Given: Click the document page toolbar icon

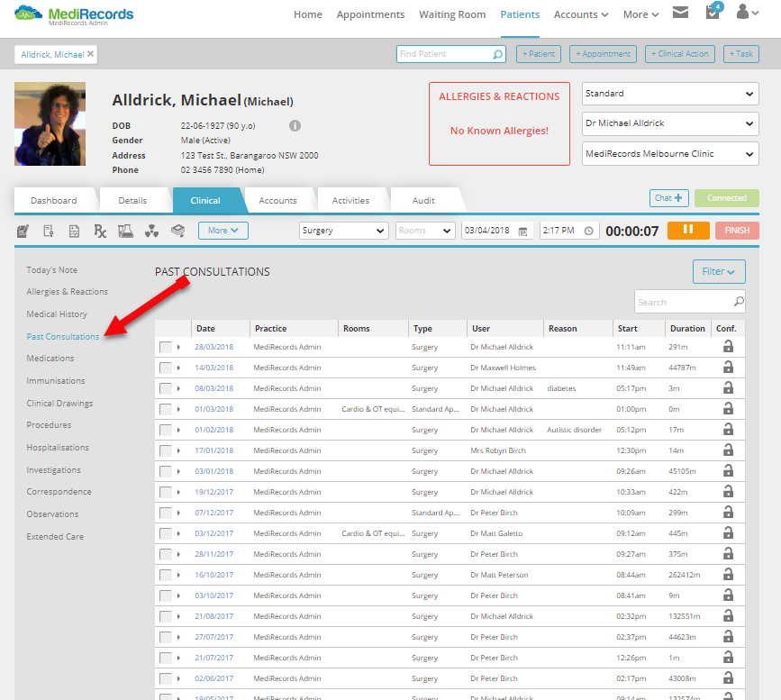Looking at the screenshot, I should click(49, 231).
